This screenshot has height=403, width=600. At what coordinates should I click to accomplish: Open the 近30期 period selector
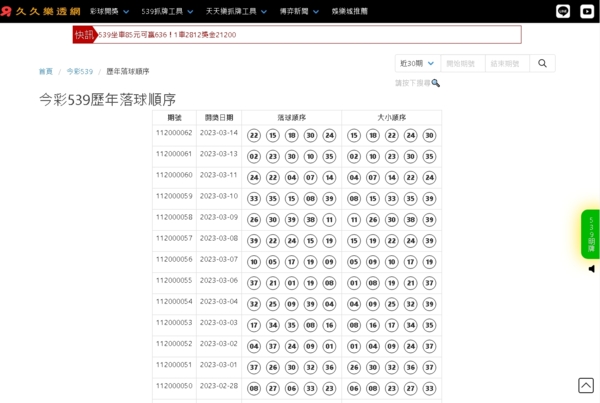coord(417,63)
